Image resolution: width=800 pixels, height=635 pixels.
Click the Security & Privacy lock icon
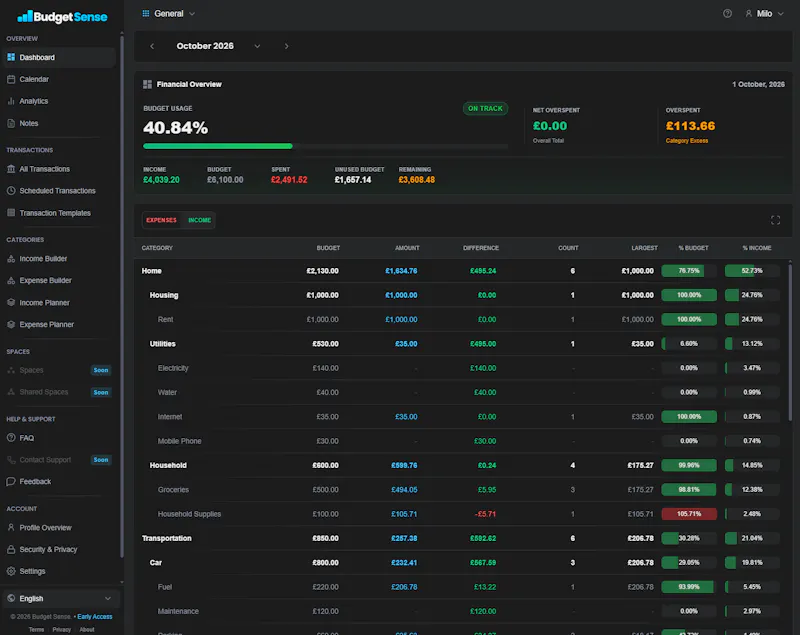pyautogui.click(x=11, y=549)
